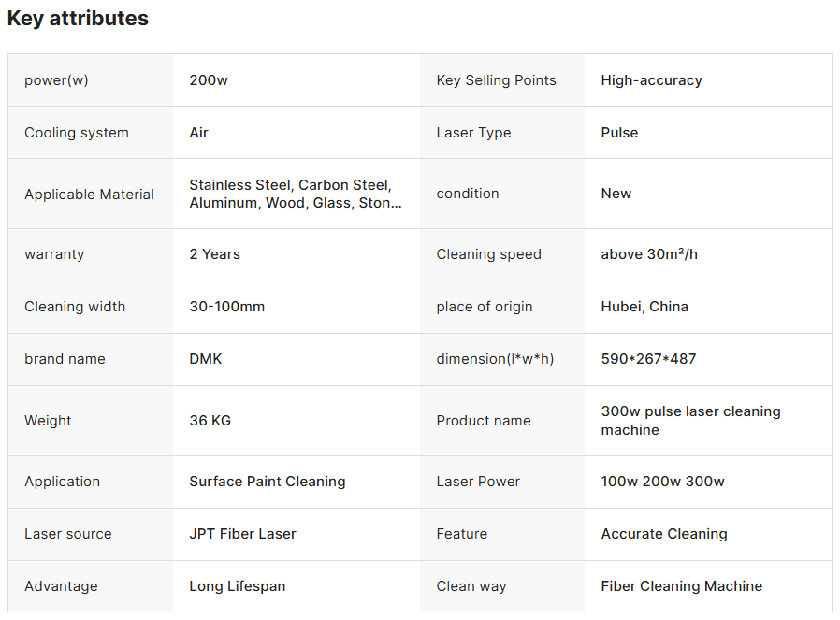Screen dimensions: 840x620
Task: Select the DMK brand name
Action: tap(205, 359)
